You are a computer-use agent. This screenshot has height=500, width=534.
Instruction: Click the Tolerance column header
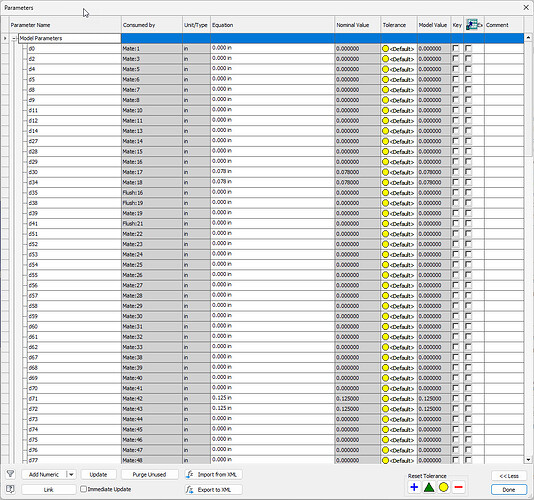coord(399,25)
